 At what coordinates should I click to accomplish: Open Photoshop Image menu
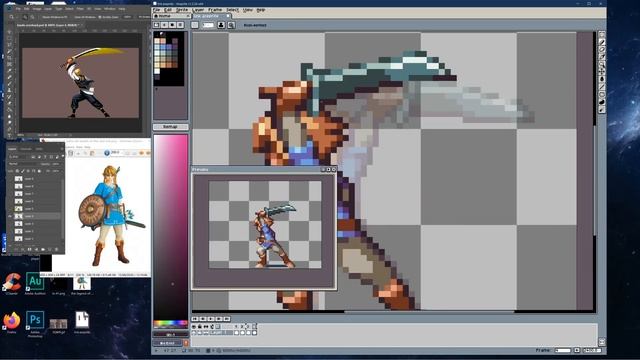(x=37, y=9)
